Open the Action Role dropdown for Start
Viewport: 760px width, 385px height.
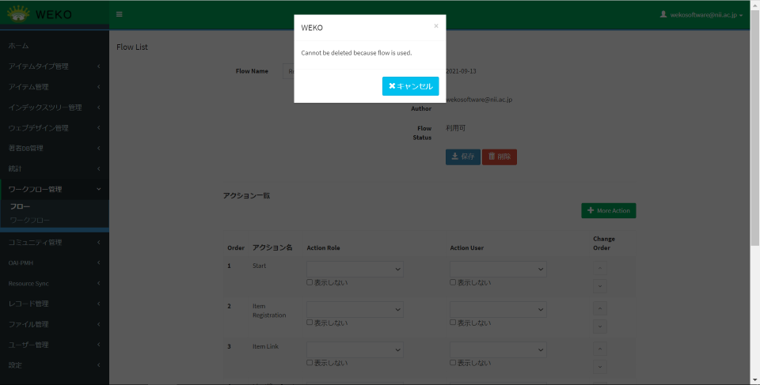(355, 269)
